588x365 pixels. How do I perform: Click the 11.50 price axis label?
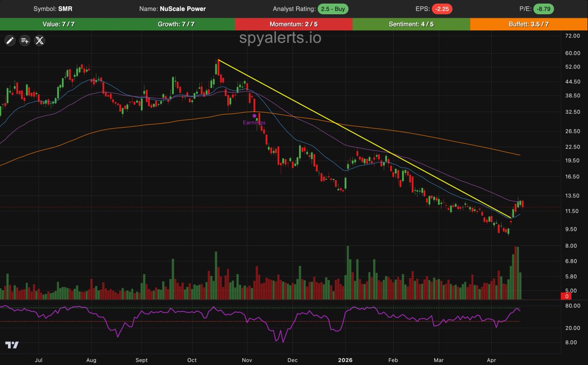coord(573,211)
